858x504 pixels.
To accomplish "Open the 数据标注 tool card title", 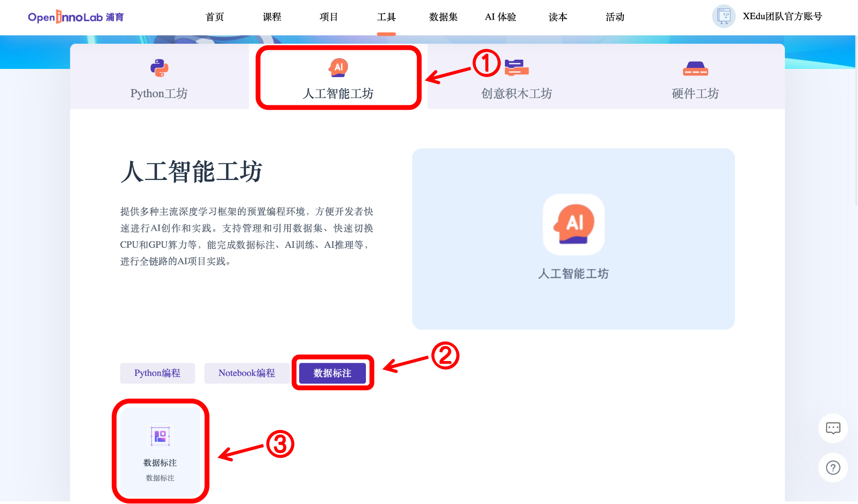I will point(160,463).
